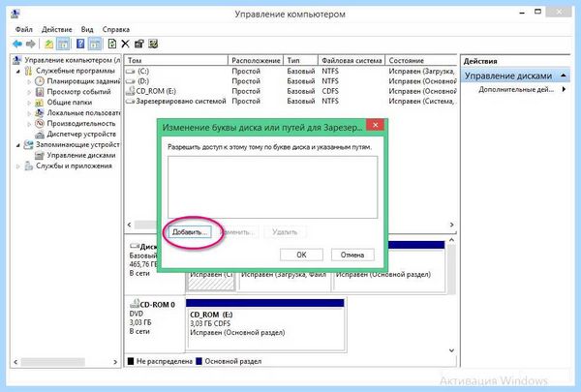Click the console tree scrollbar left arrow
The image size is (581, 392).
coord(15,362)
